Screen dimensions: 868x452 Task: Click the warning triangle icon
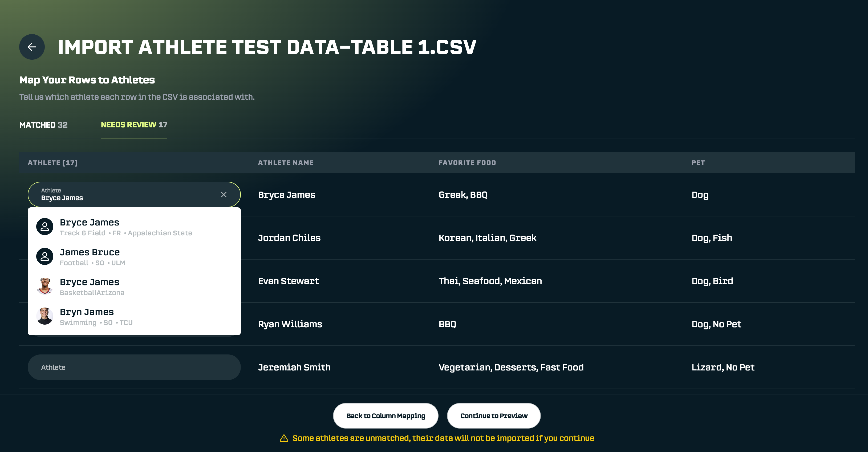(284, 438)
